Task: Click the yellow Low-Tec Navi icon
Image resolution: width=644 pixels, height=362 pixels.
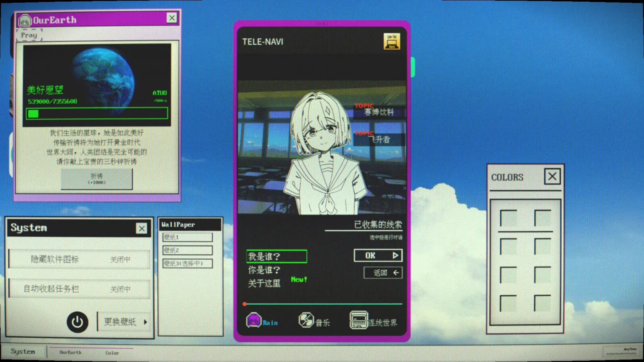Action: pyautogui.click(x=391, y=41)
